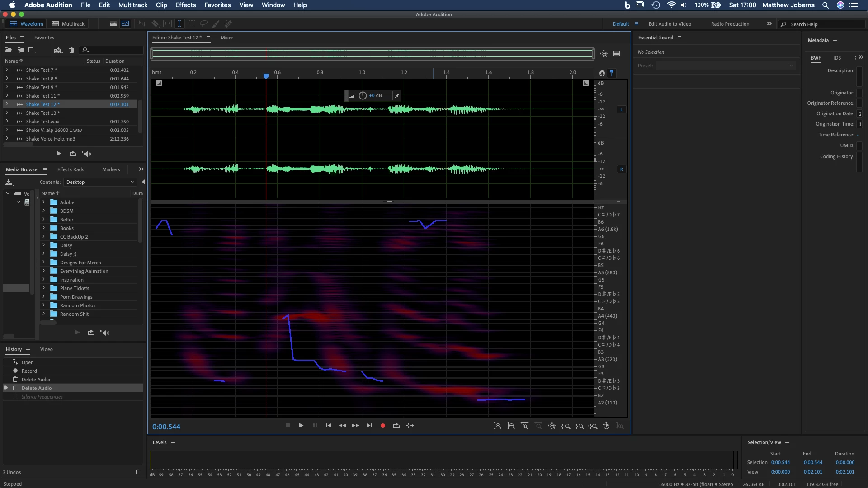
Task: Toggle the Spectral Frequency Display button
Action: pos(113,24)
